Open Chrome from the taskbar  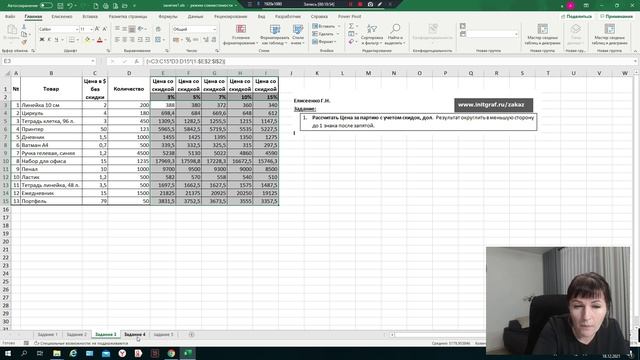171,353
